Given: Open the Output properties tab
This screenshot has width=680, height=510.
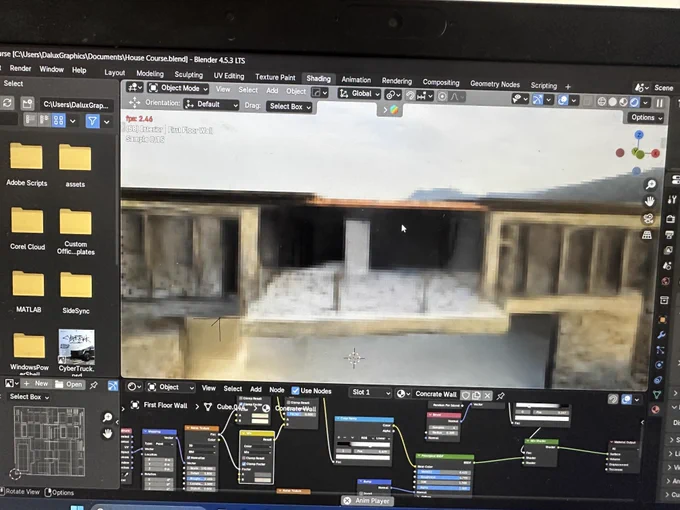Looking at the screenshot, I should tap(670, 235).
